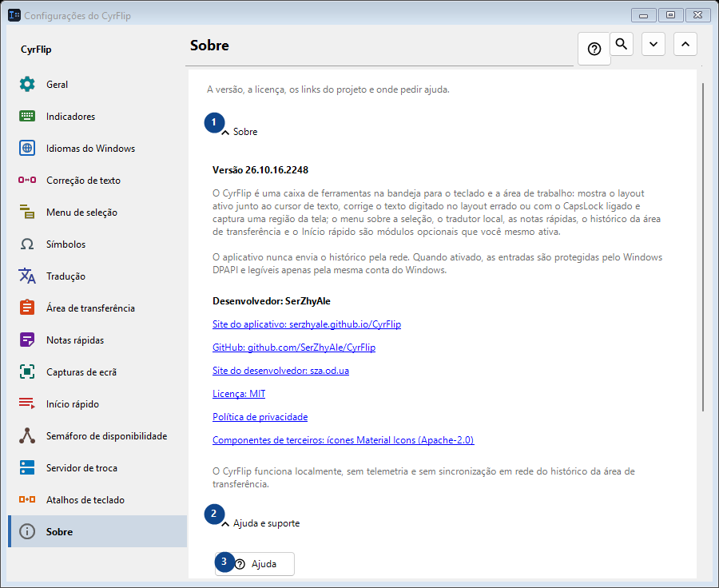Click the help question-mark icon in the header

click(594, 49)
